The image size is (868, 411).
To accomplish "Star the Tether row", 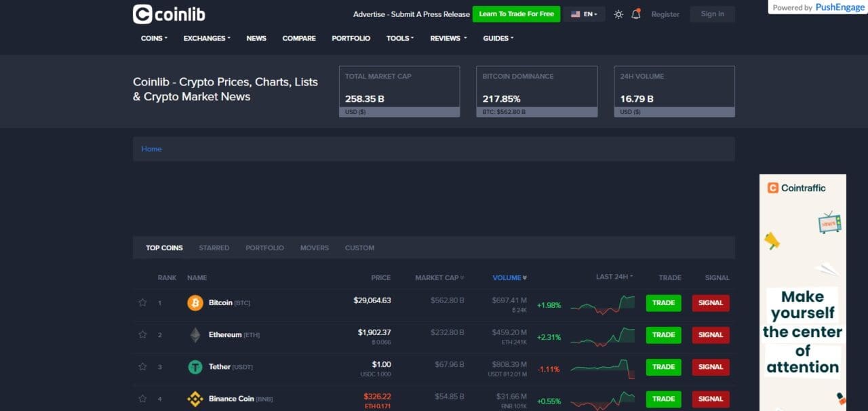I will pos(142,366).
